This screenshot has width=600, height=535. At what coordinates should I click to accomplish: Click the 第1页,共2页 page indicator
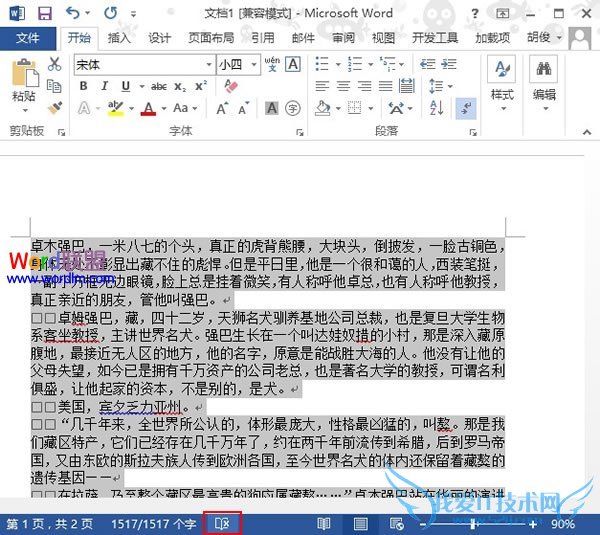coord(49,524)
